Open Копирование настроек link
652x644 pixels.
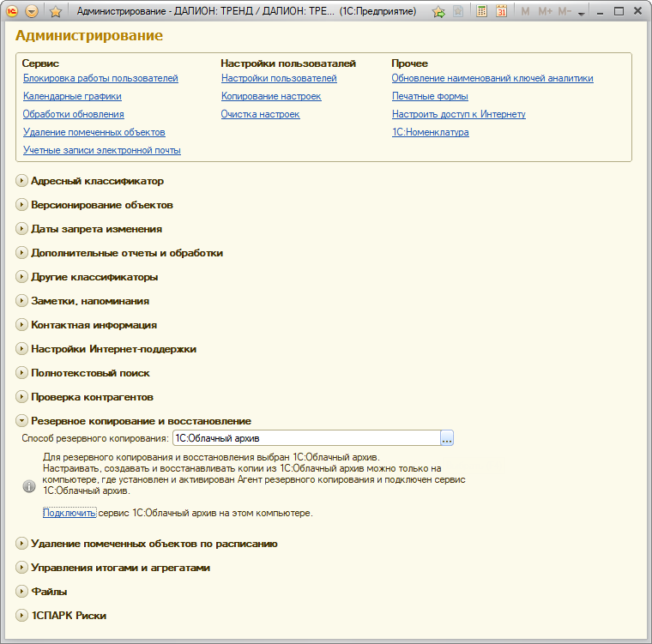(271, 96)
